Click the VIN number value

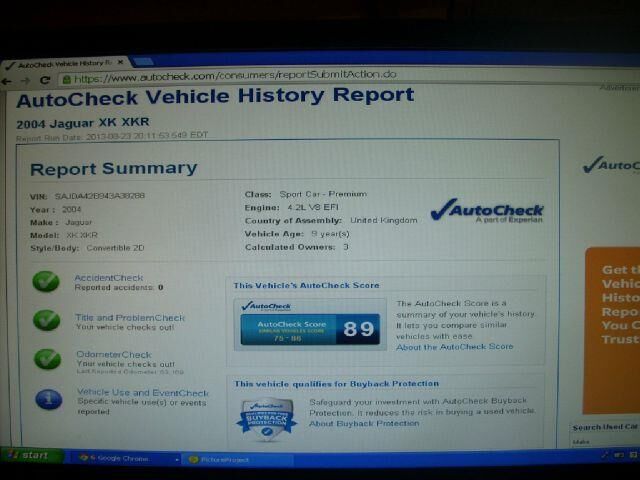point(100,196)
